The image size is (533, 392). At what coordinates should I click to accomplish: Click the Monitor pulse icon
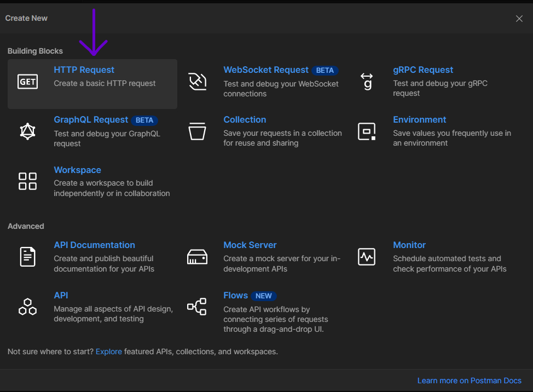[x=367, y=257]
